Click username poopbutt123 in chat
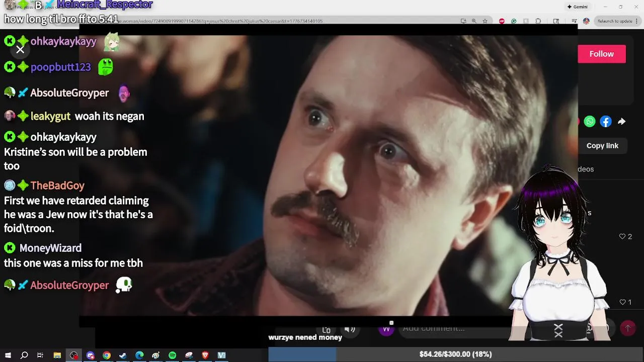 click(x=61, y=67)
